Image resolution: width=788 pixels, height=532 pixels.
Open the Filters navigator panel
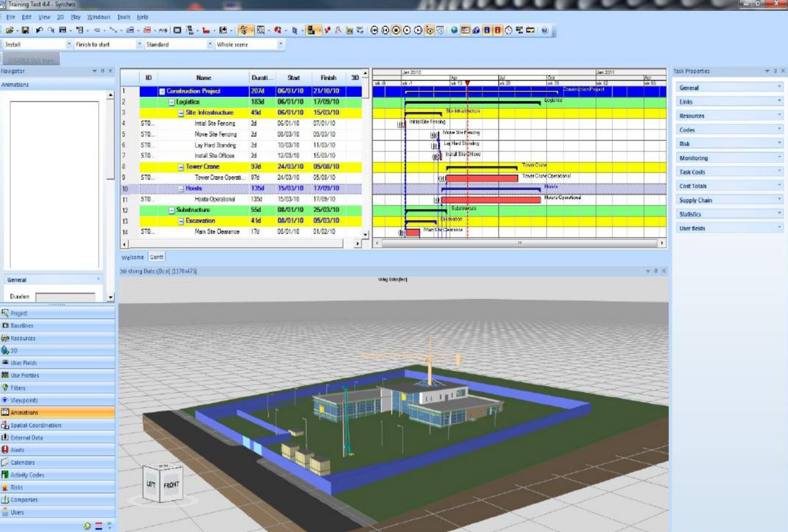pos(57,388)
